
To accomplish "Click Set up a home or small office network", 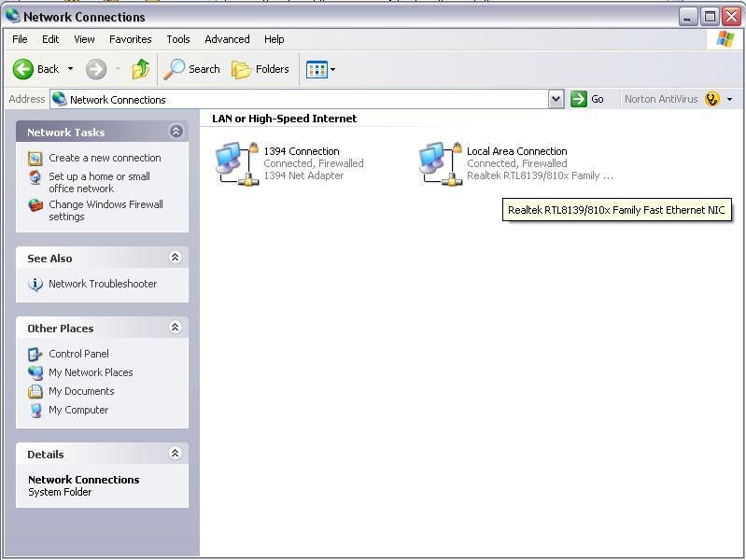I will pyautogui.click(x=99, y=182).
